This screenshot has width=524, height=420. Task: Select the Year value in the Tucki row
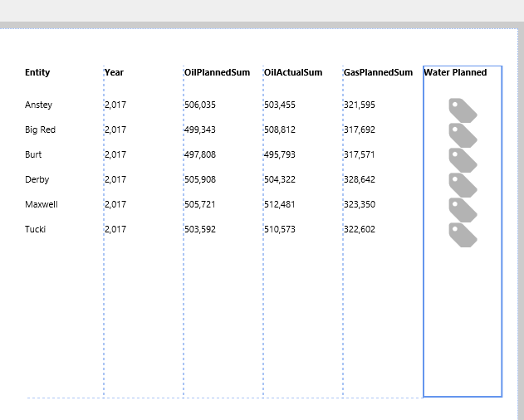[115, 229]
